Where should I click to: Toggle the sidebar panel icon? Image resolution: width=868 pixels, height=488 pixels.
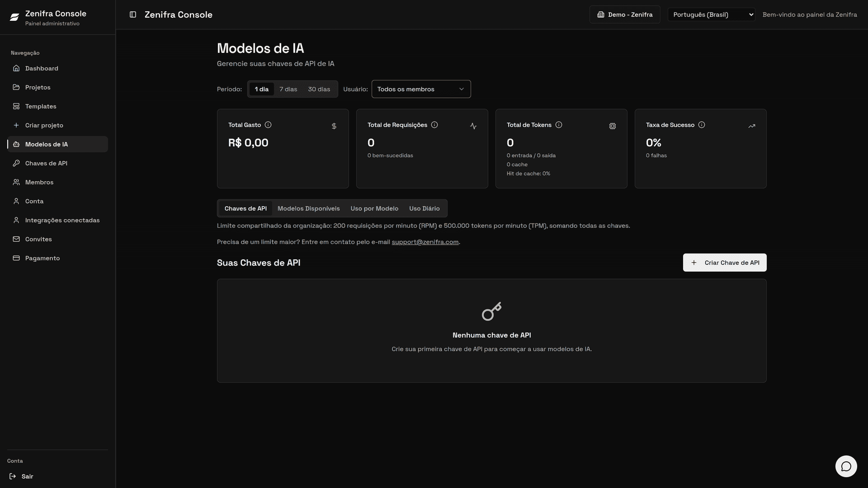tap(133, 14)
